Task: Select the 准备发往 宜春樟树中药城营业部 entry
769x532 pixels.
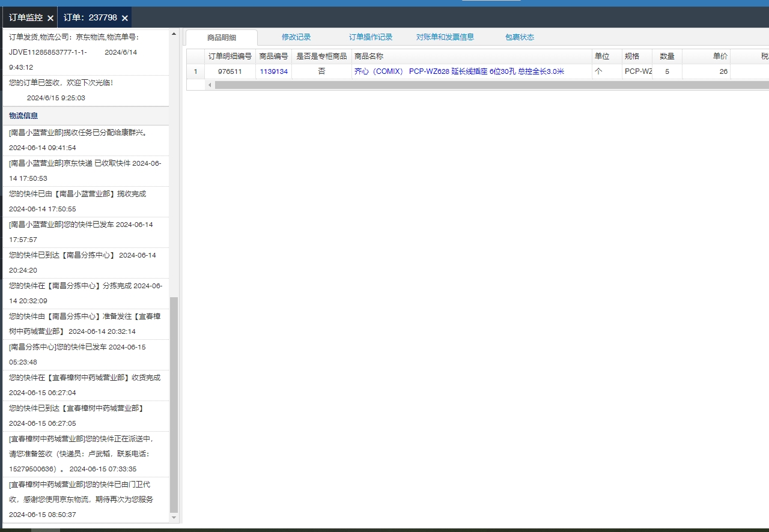Action: coord(85,324)
